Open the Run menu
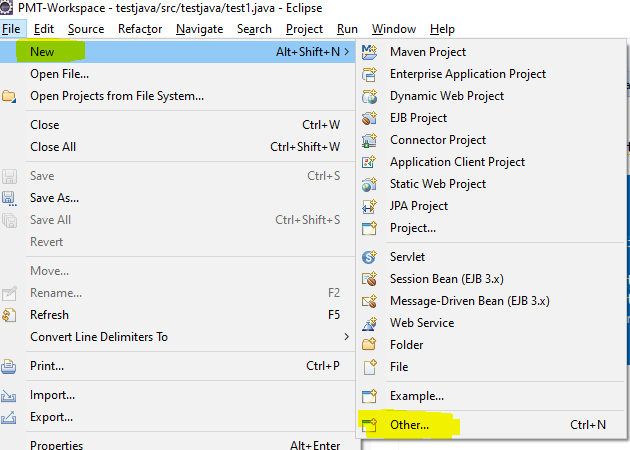630x450 pixels. pos(347,29)
